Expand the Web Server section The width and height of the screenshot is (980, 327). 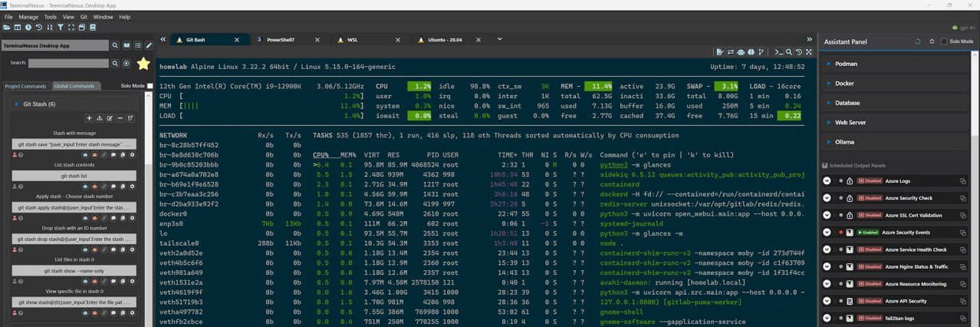click(896, 122)
